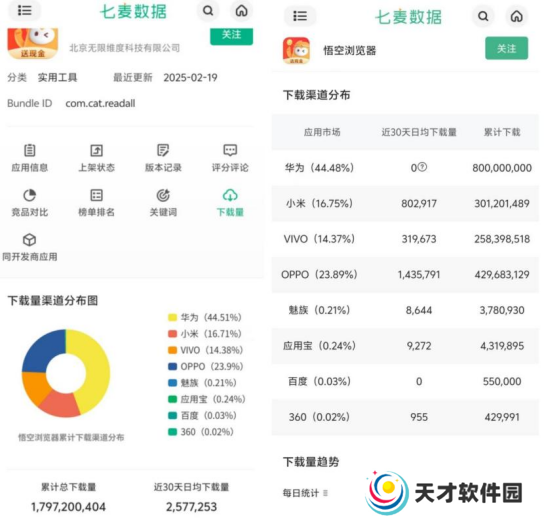Toggle OPPO legend entry in chart

tap(205, 366)
